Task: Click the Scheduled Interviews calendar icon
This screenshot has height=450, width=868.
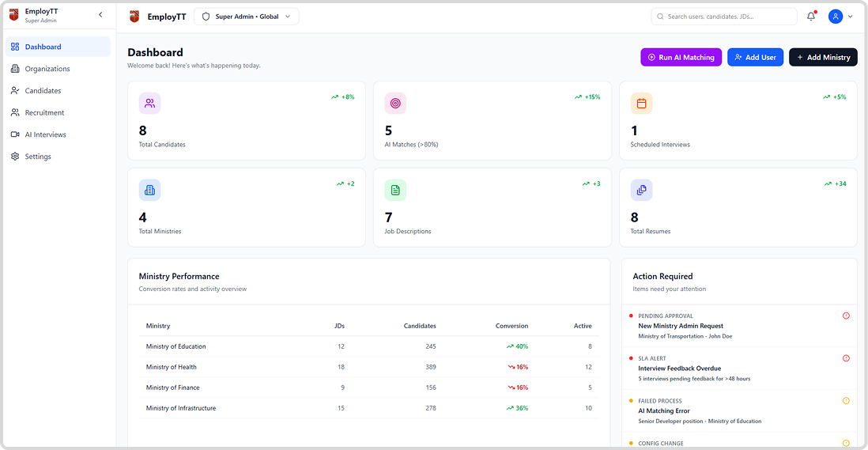Action: coord(642,103)
